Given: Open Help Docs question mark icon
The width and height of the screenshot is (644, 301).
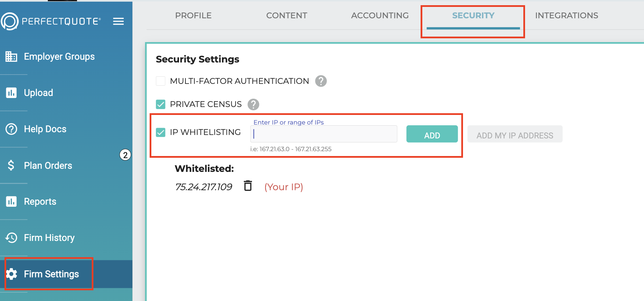Looking at the screenshot, I should tap(11, 129).
